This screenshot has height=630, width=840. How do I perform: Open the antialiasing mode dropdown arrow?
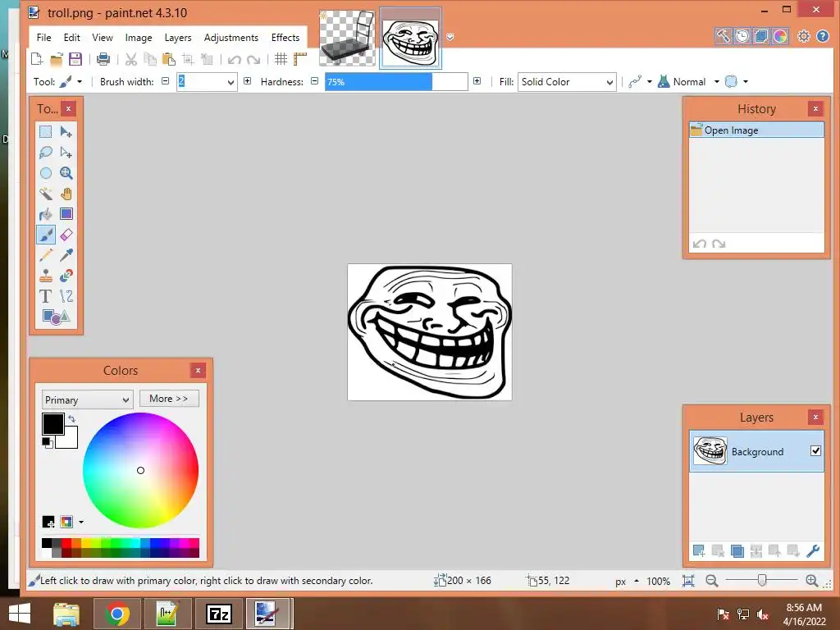(x=650, y=82)
